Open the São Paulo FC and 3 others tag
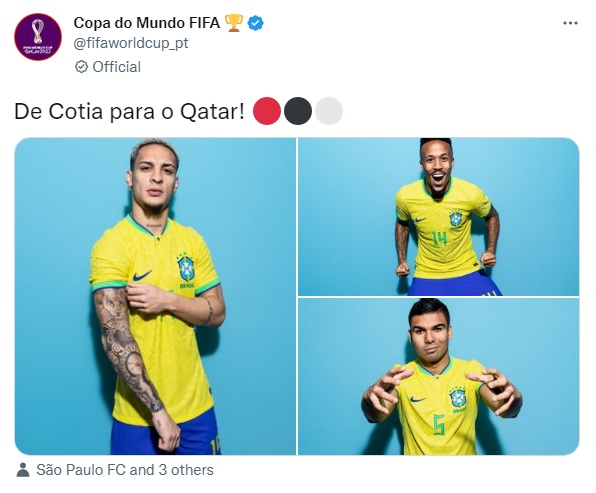This screenshot has width=596, height=493. (125, 470)
